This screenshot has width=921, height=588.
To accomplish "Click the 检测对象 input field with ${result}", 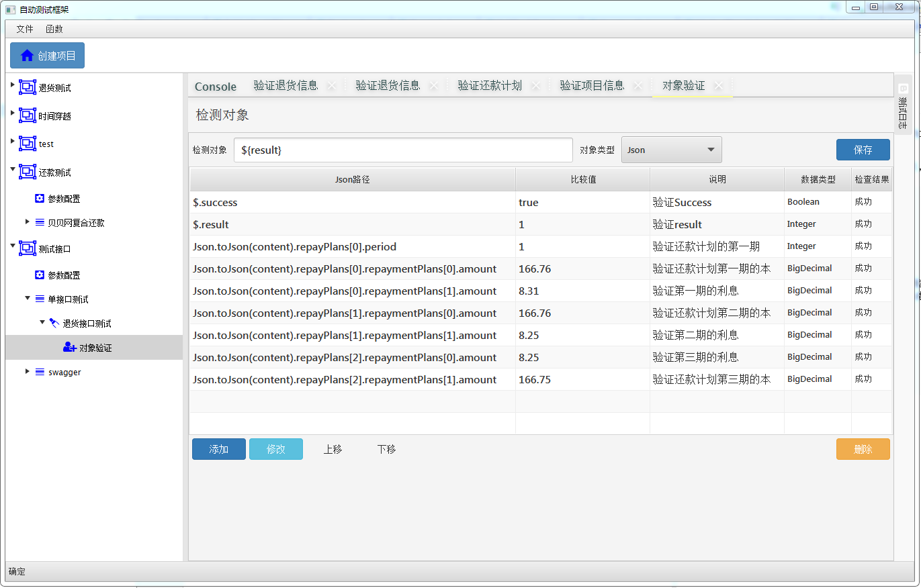I will 403,150.
